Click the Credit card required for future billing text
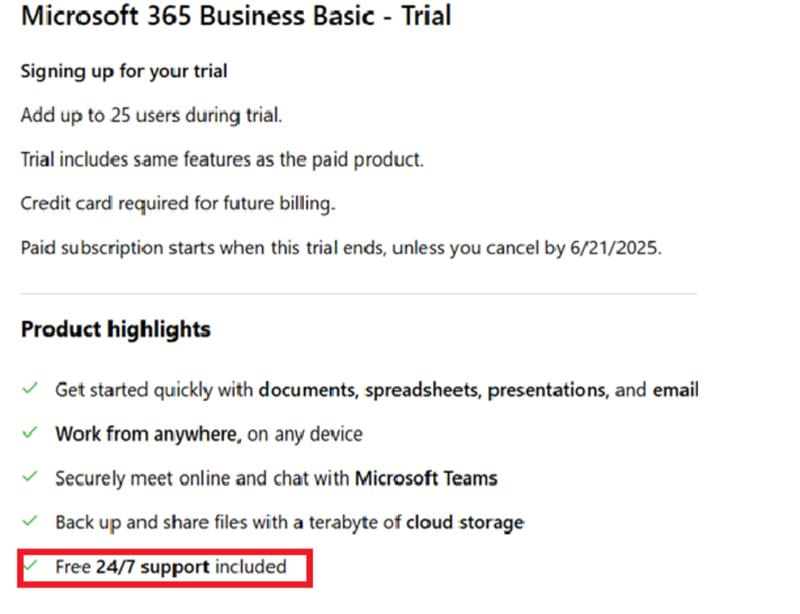The image size is (800, 614). tap(178, 204)
